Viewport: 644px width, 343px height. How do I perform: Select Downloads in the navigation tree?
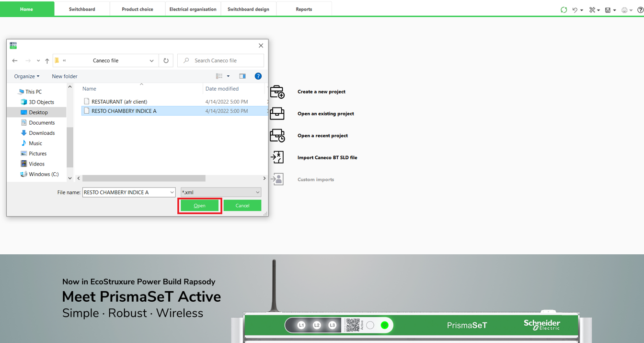(42, 133)
